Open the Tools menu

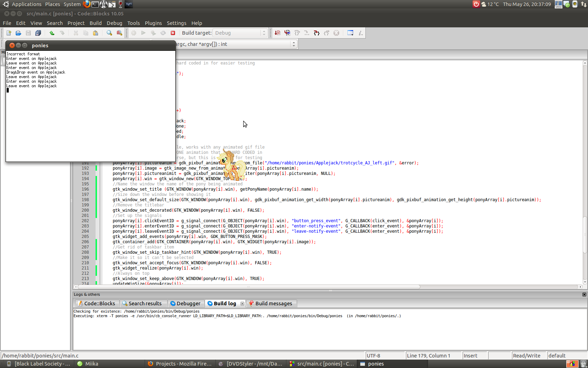pos(133,23)
